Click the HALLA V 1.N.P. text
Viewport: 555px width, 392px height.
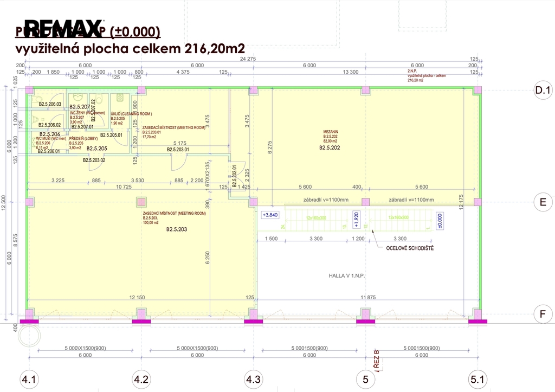coord(347,275)
